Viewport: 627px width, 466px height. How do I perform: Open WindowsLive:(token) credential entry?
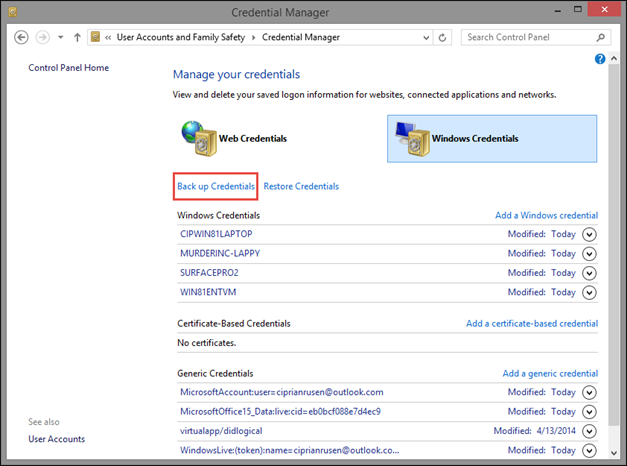point(290,450)
